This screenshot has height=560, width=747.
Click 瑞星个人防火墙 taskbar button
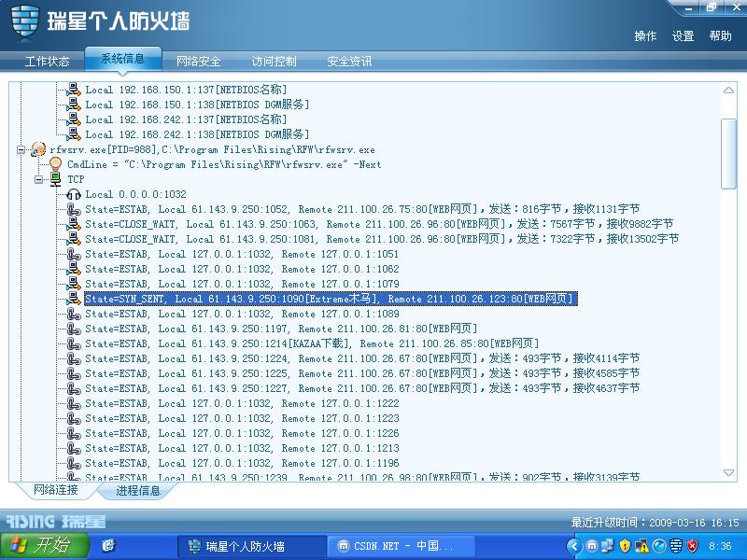click(x=252, y=546)
